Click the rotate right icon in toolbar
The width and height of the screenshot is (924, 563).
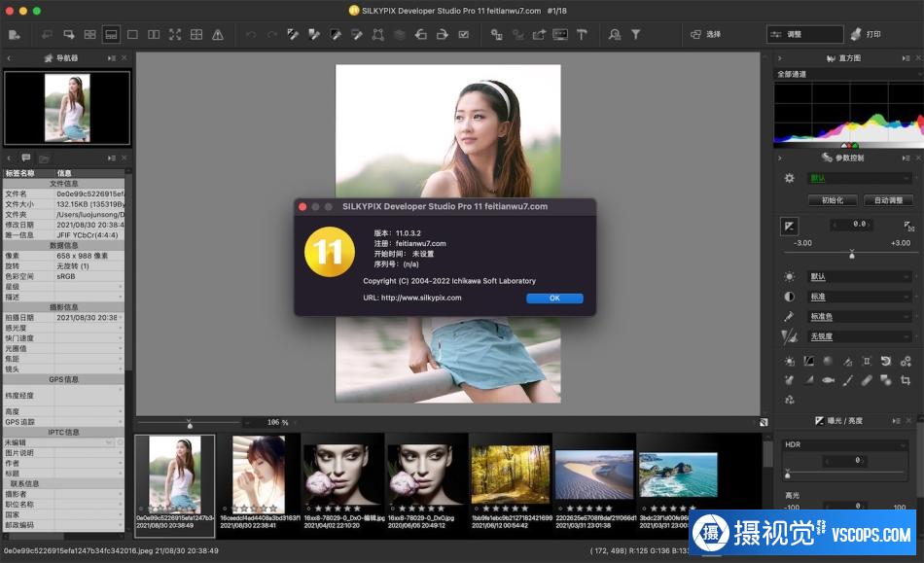tap(442, 35)
